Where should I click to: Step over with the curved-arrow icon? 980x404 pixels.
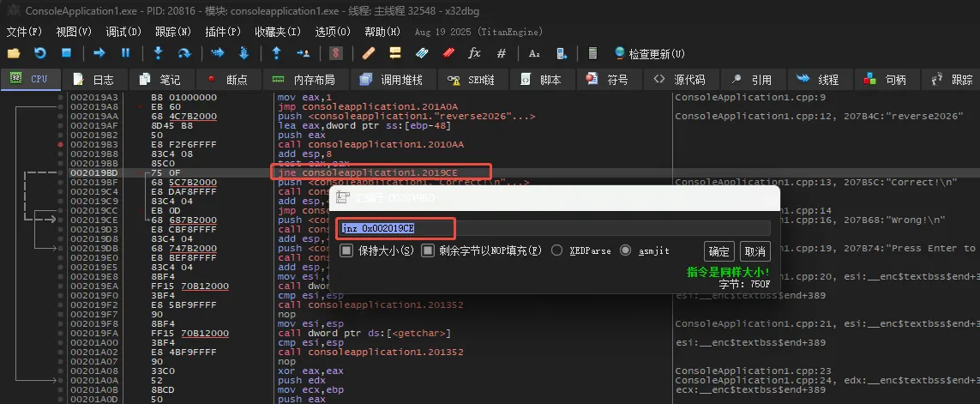[x=184, y=53]
